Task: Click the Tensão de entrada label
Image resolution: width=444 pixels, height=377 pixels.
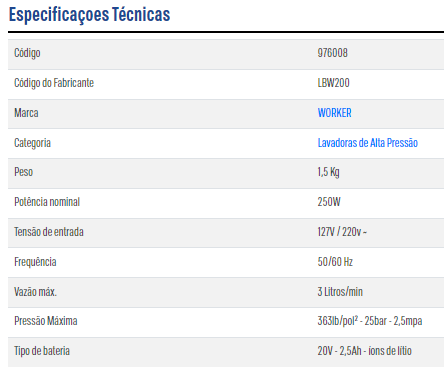Action: pos(49,232)
